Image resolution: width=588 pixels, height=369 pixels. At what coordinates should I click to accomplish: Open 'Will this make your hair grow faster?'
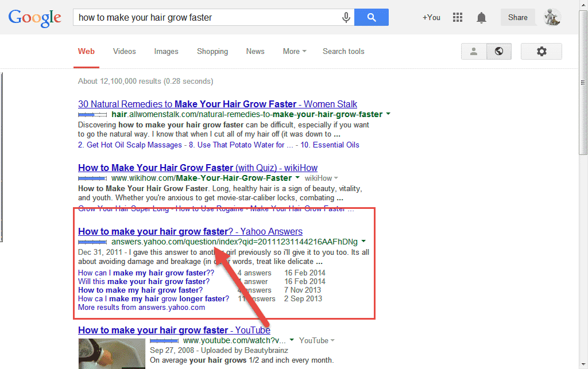click(144, 281)
